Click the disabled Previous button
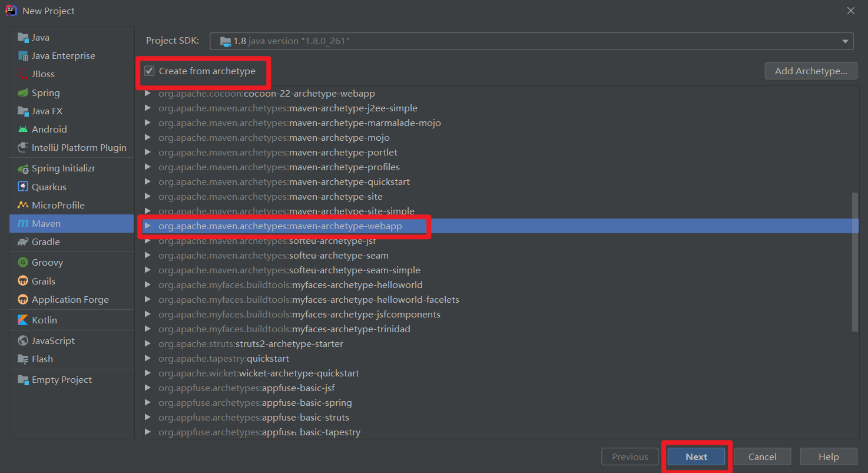This screenshot has height=473, width=868. 630,457
